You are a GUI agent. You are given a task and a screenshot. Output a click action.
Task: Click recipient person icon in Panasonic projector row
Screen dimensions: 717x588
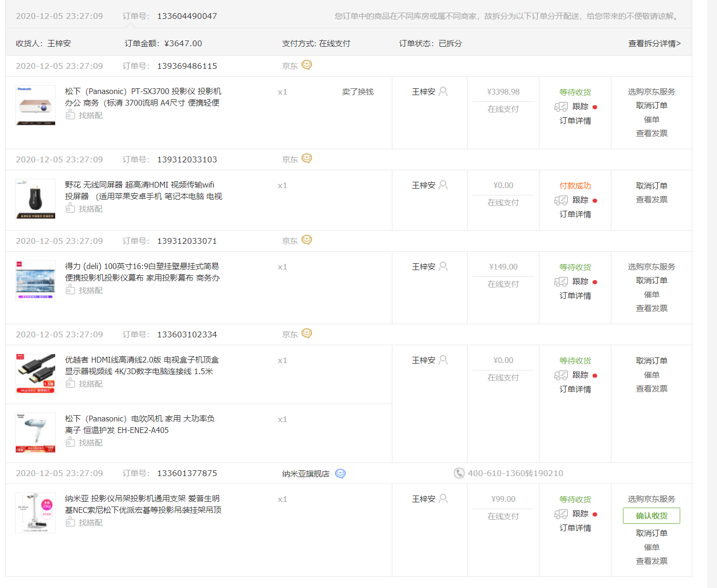point(443,91)
